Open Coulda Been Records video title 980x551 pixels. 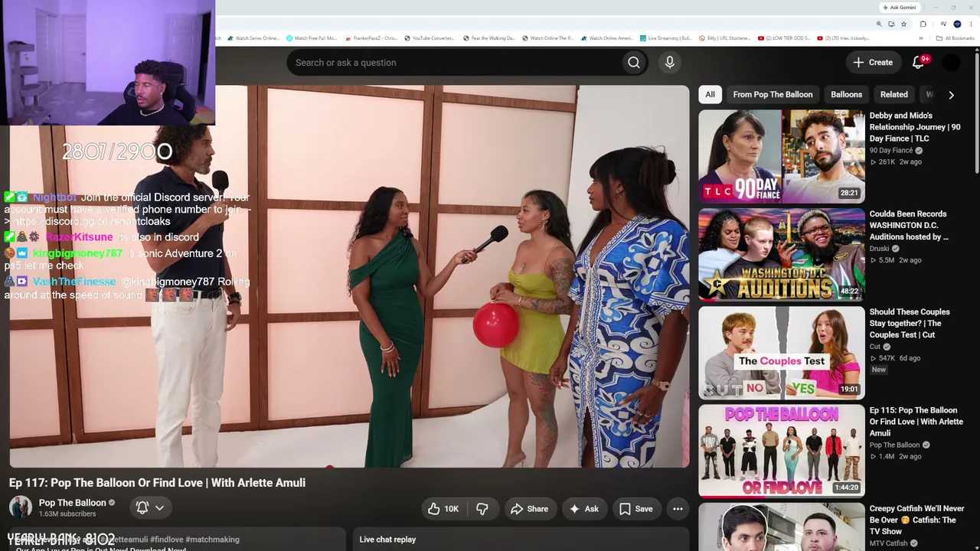coord(909,225)
